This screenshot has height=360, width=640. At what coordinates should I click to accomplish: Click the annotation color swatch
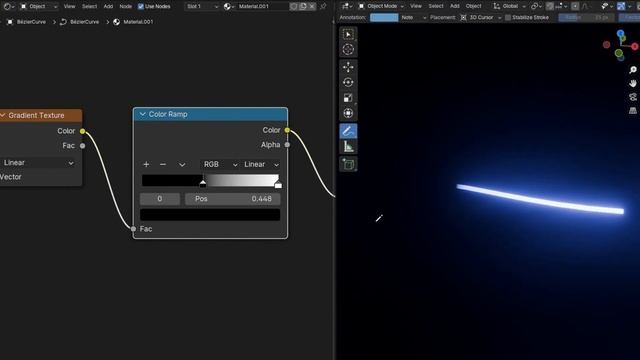384,18
